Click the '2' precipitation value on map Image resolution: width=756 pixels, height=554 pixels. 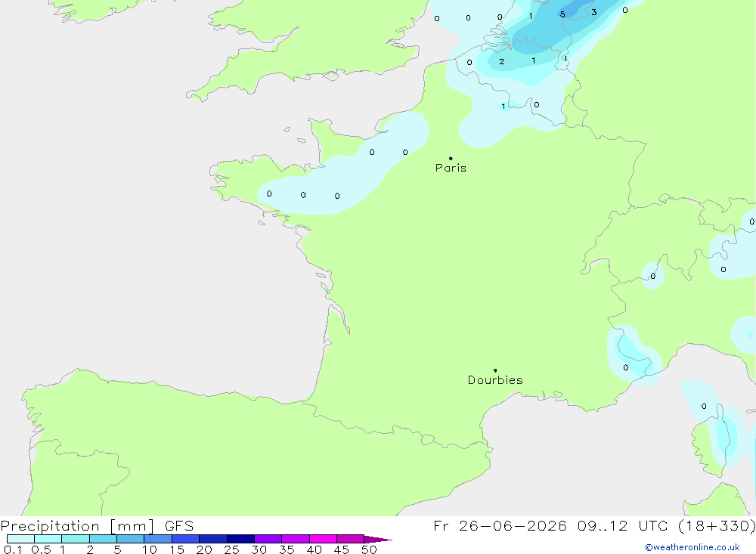501,62
